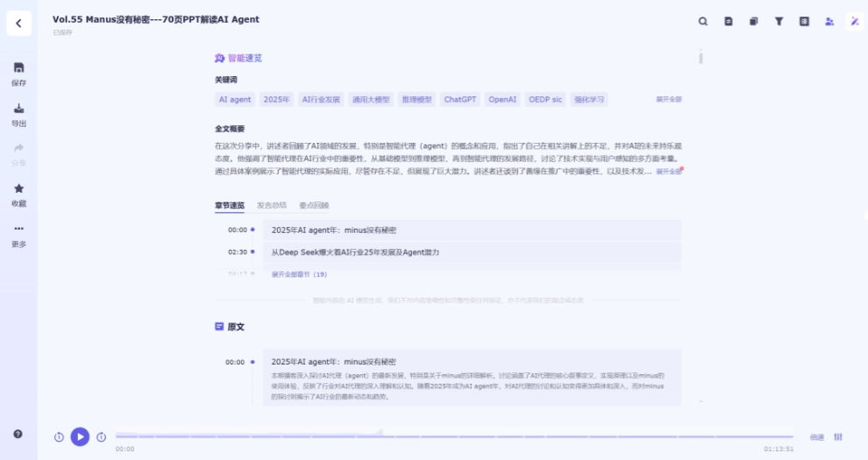This screenshot has height=460, width=868.
Task: Click the 全文概要 summary paragraph
Action: 448,159
